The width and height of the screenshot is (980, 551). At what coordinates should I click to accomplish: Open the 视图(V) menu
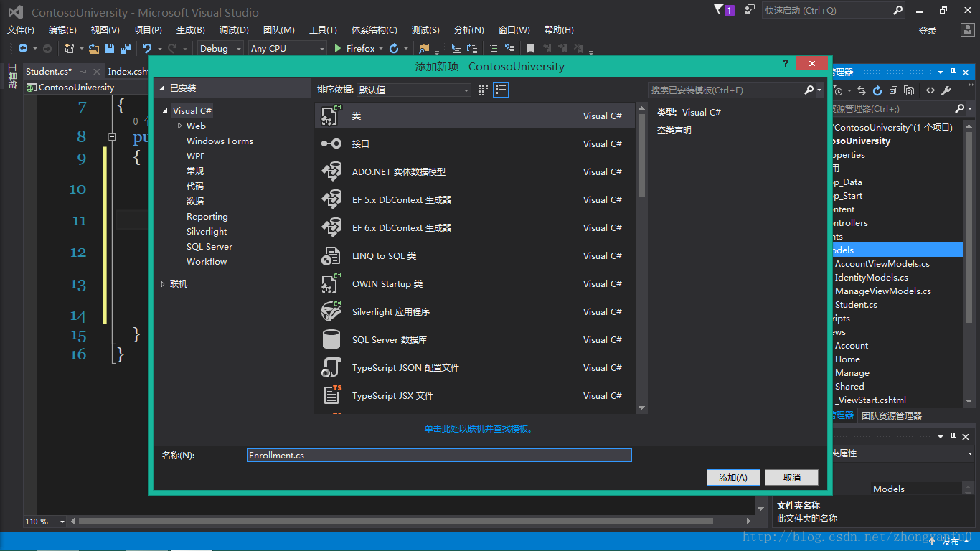[105, 30]
